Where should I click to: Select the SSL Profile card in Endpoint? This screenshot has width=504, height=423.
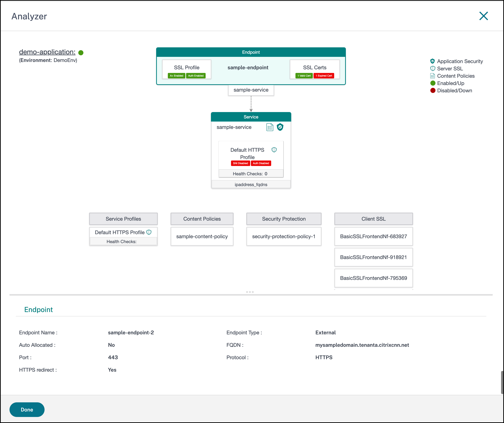pos(187,69)
